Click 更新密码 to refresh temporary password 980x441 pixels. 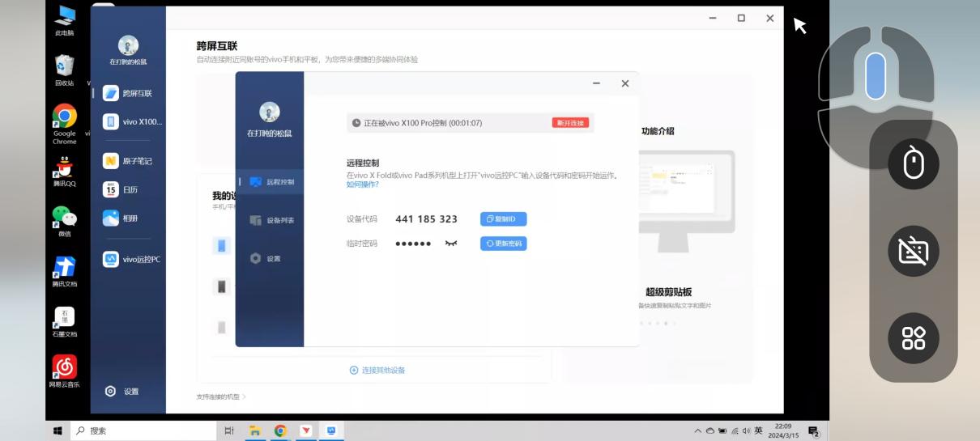(x=503, y=244)
